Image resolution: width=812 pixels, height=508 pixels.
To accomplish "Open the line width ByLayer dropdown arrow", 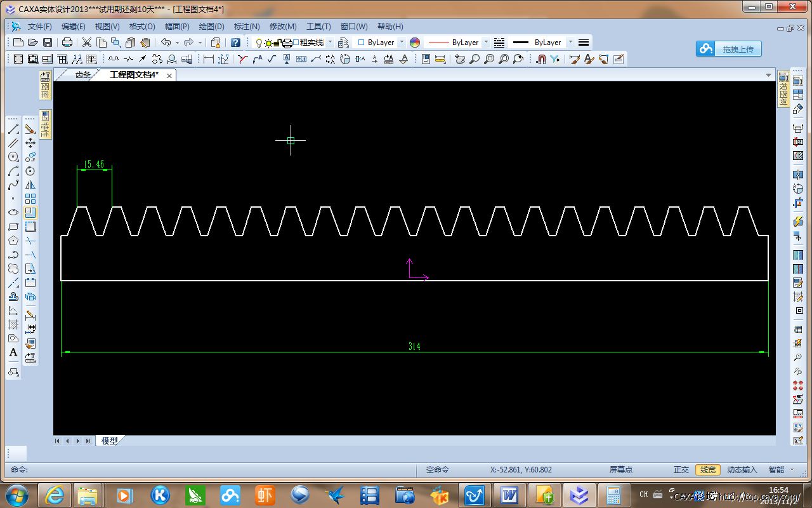I will (570, 43).
